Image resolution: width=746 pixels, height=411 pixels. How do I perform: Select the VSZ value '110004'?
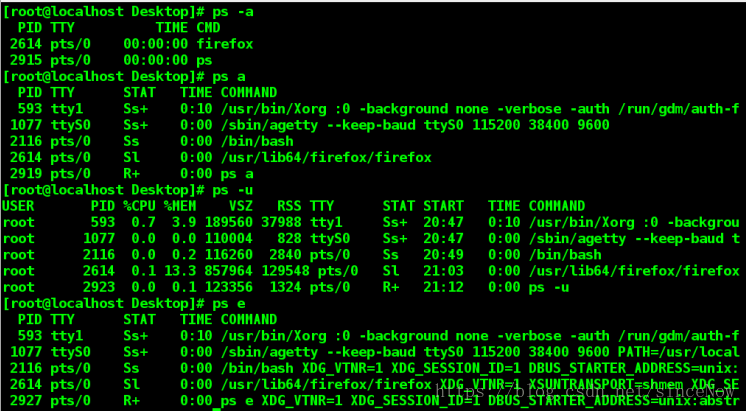point(229,238)
